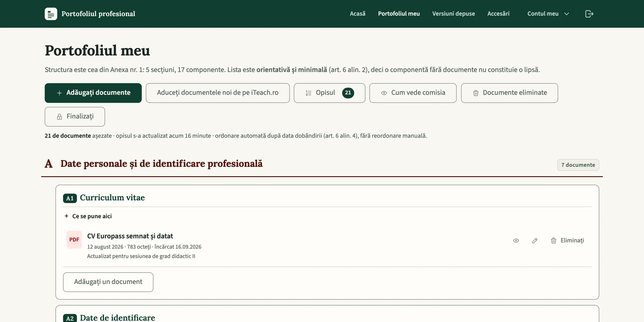Viewport: 644px width, 322px height.
Task: Click the logout icon in header
Action: [589, 14]
